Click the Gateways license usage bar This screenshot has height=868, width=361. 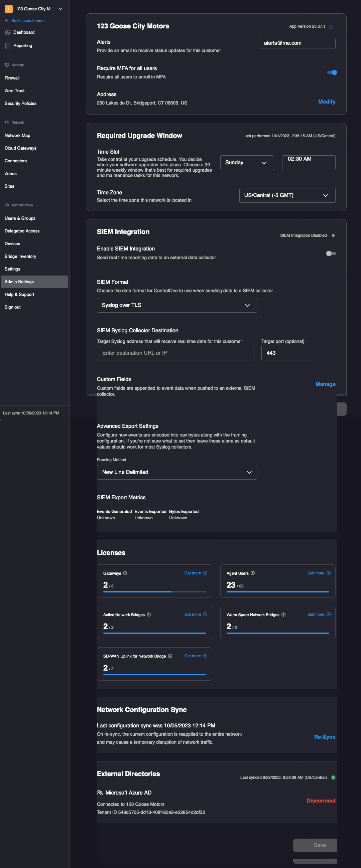[x=154, y=592]
